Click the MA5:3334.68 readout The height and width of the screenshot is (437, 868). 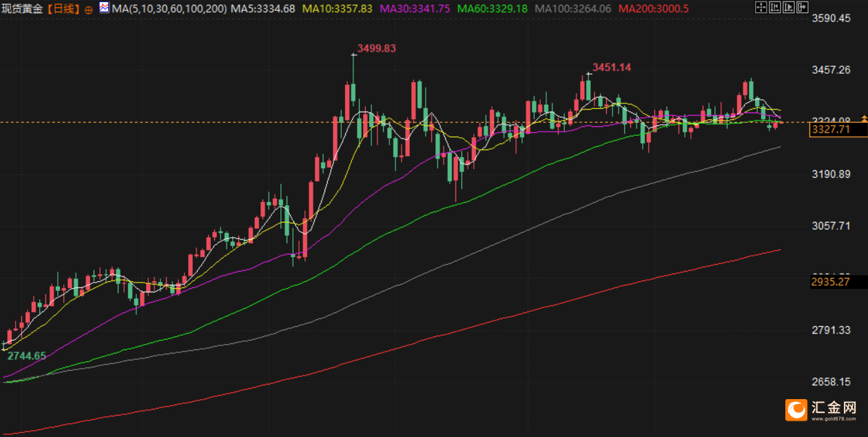pos(264,9)
